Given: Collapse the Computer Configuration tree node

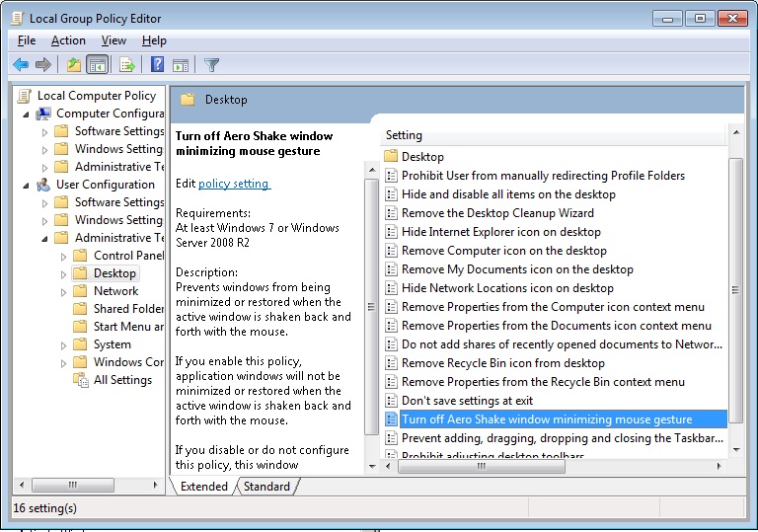Looking at the screenshot, I should pyautogui.click(x=27, y=114).
